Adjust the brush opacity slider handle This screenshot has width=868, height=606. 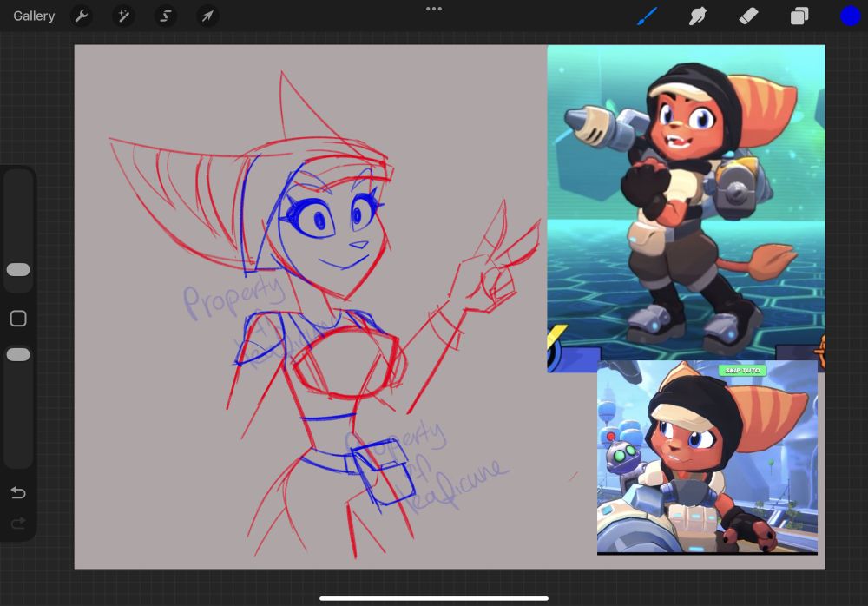[18, 354]
